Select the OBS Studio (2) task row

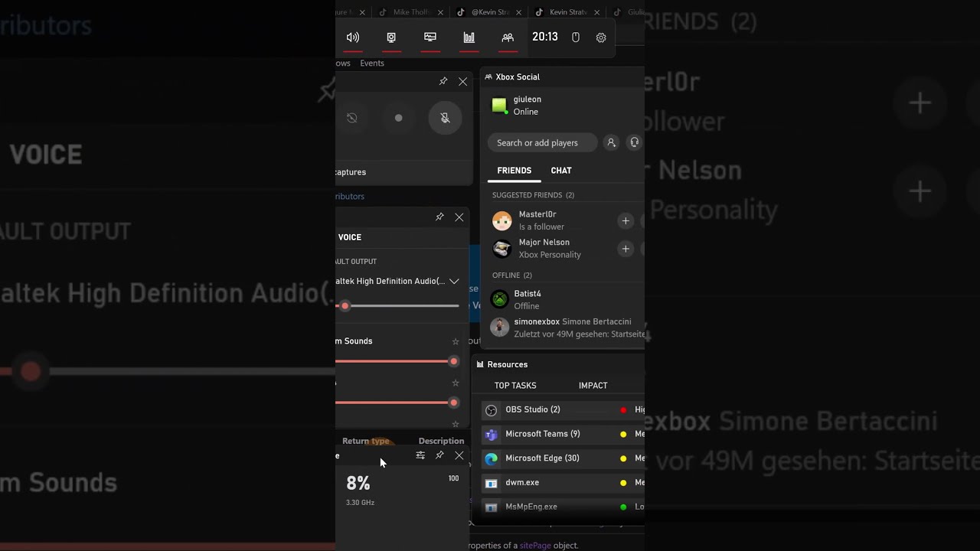[563, 410]
